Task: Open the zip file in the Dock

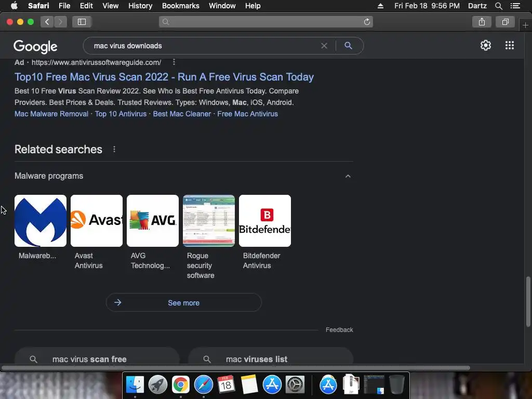Action: [351, 385]
